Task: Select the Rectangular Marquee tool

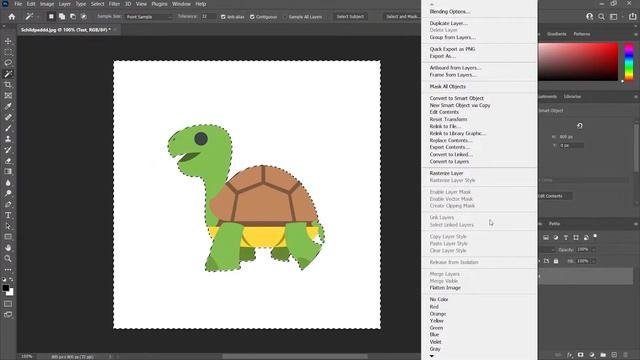Action: [x=8, y=52]
